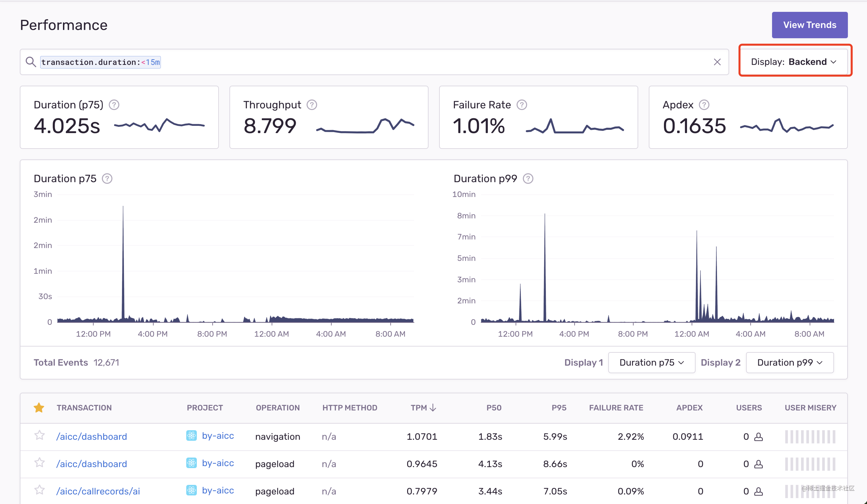Click the Apdex sparkline
Viewport: 867px width, 504px height.
click(x=787, y=126)
